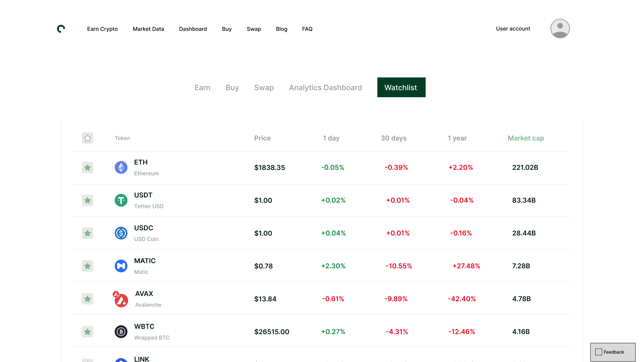Sort table by Market cap column
The image size is (644, 362).
526,138
